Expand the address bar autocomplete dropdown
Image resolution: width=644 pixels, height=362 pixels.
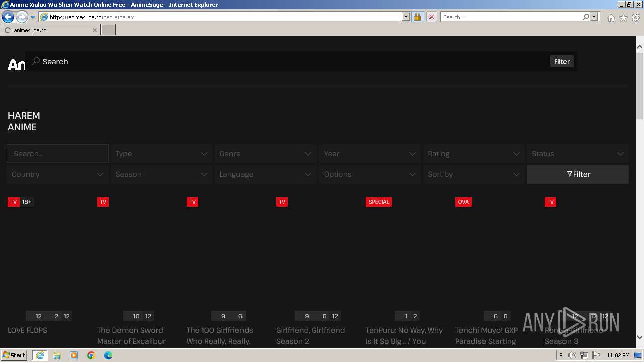(406, 17)
